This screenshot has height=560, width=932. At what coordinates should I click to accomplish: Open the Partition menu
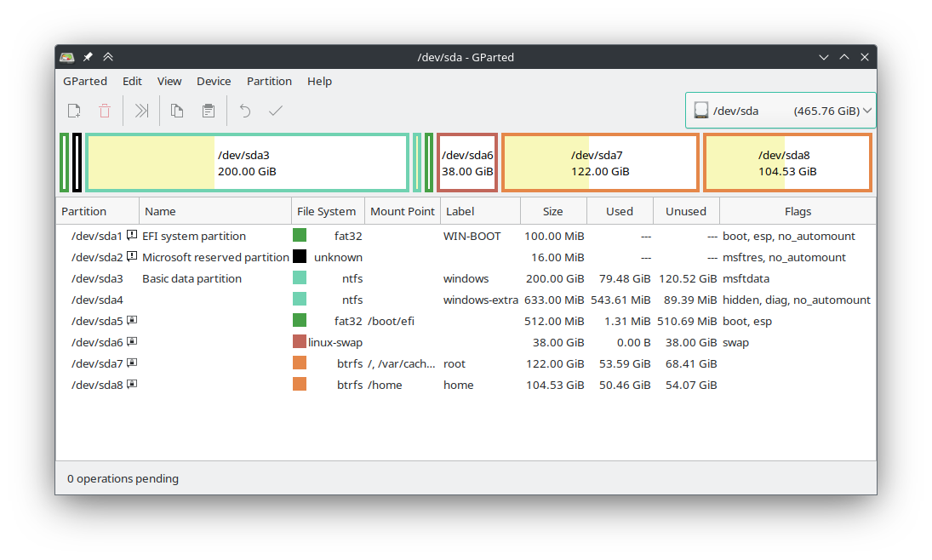click(x=269, y=82)
